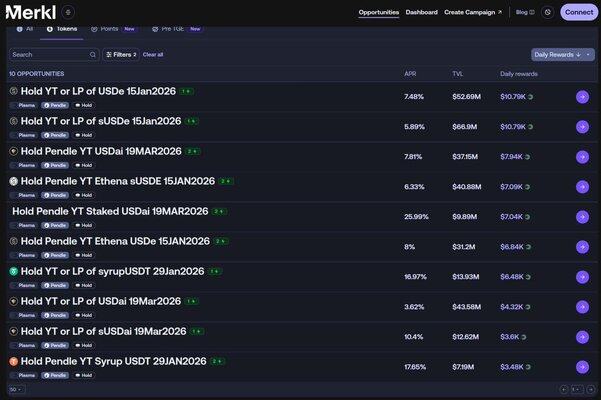Open the Dashboard menu item
601x400 pixels.
click(421, 12)
